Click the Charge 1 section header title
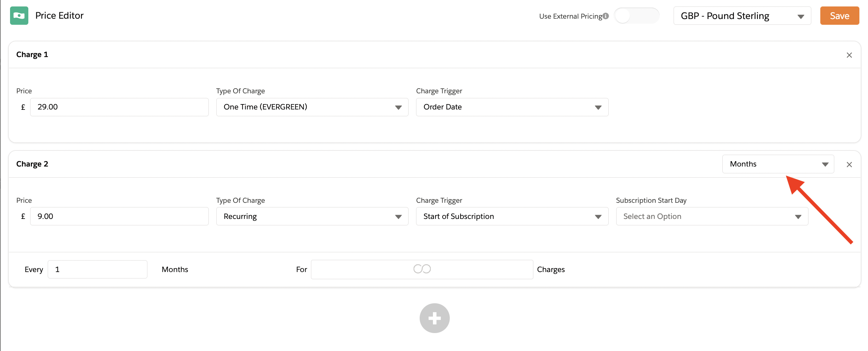 coord(32,55)
